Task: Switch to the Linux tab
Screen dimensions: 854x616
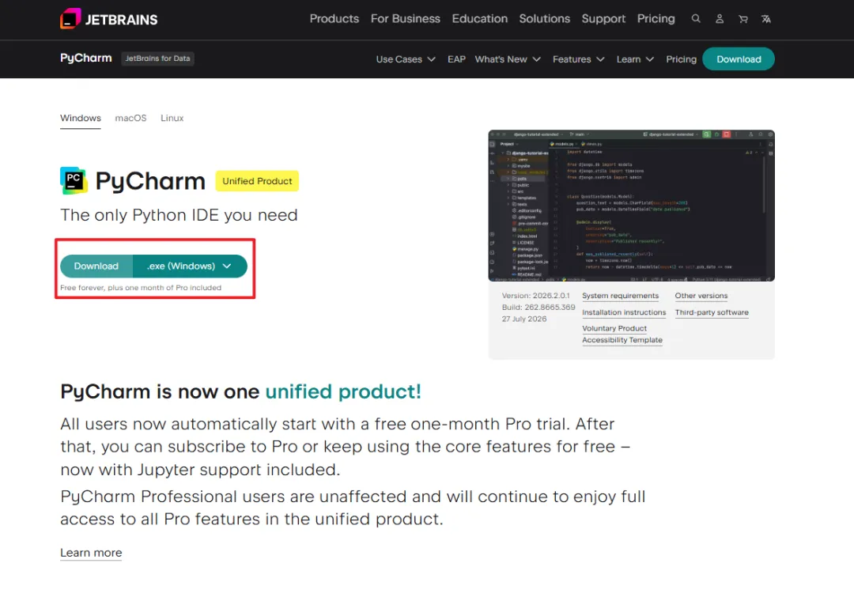Action: (172, 118)
